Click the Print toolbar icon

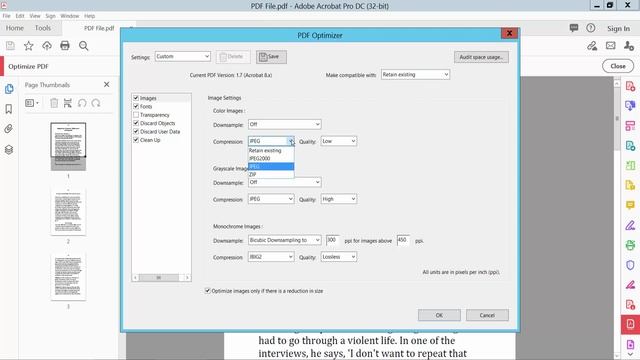pos(65,46)
